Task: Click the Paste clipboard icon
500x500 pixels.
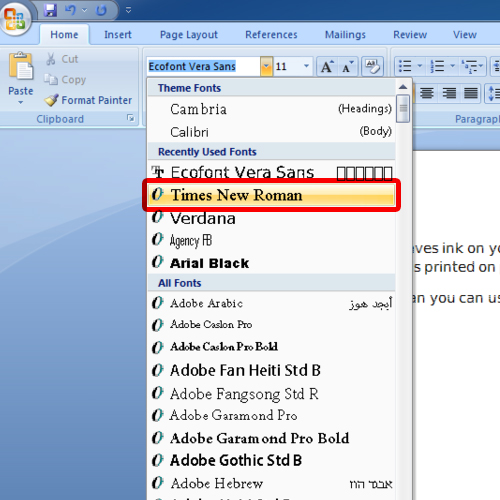Action: coord(21,66)
